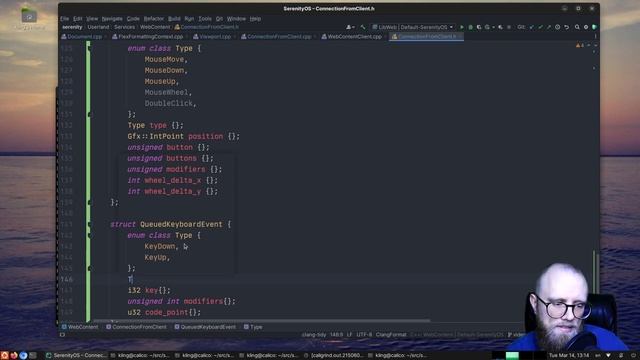Collapse the KeyDown enum class fold marker

(89, 236)
